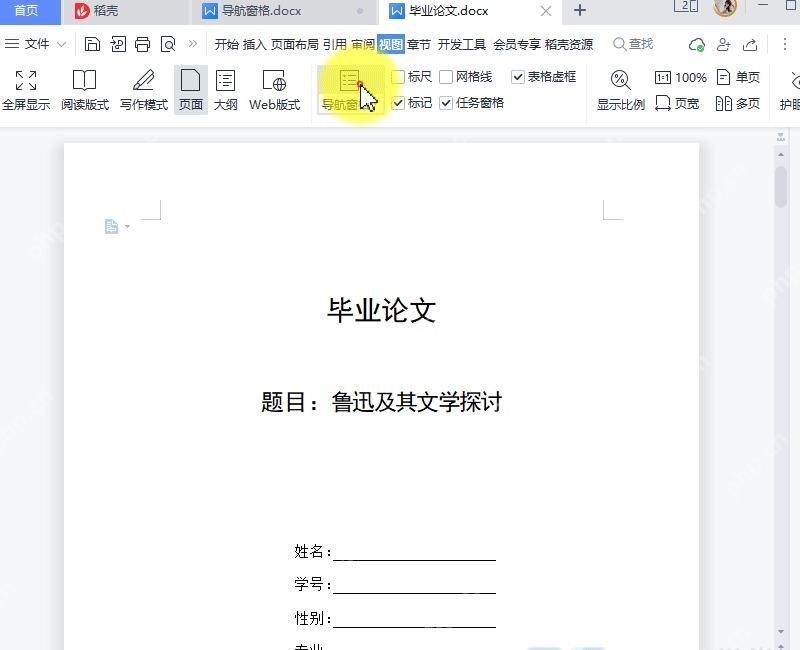Image resolution: width=800 pixels, height=650 pixels.
Task: Click the title 毕业论文
Action: tap(381, 310)
